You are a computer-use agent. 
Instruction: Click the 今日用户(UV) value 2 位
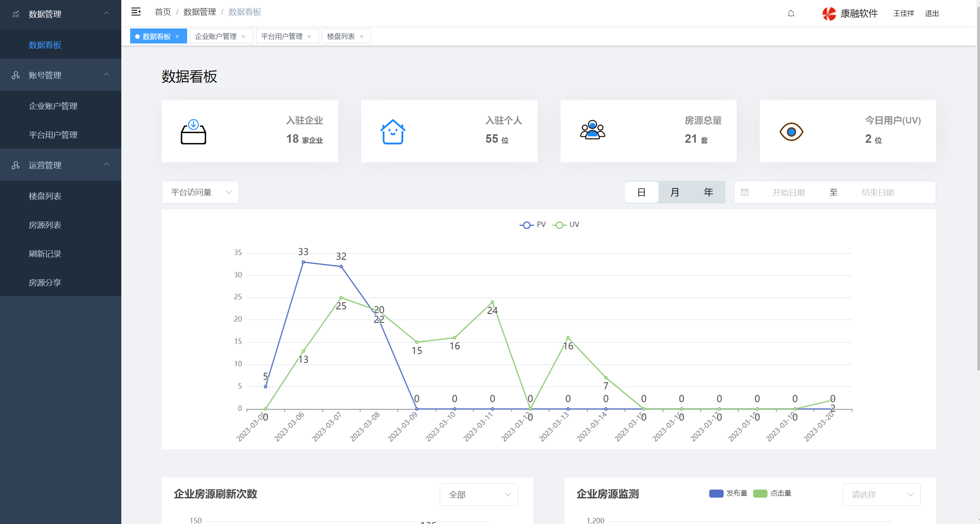tap(873, 139)
